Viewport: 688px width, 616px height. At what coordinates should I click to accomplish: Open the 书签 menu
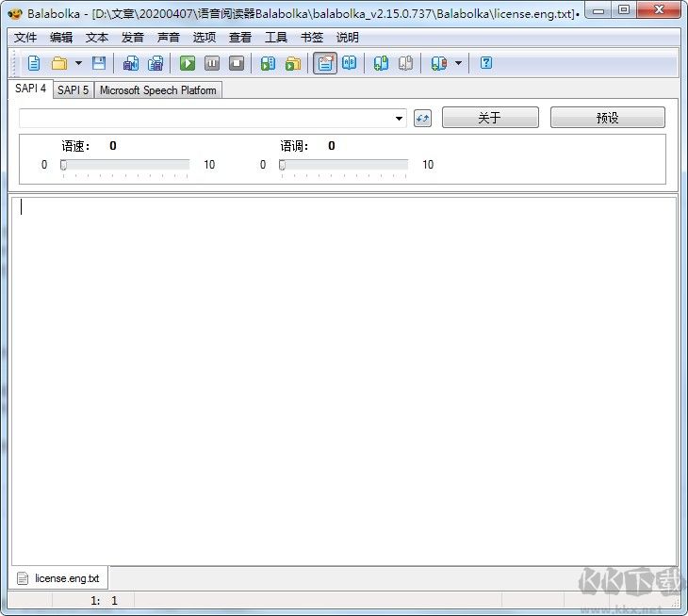pos(312,38)
